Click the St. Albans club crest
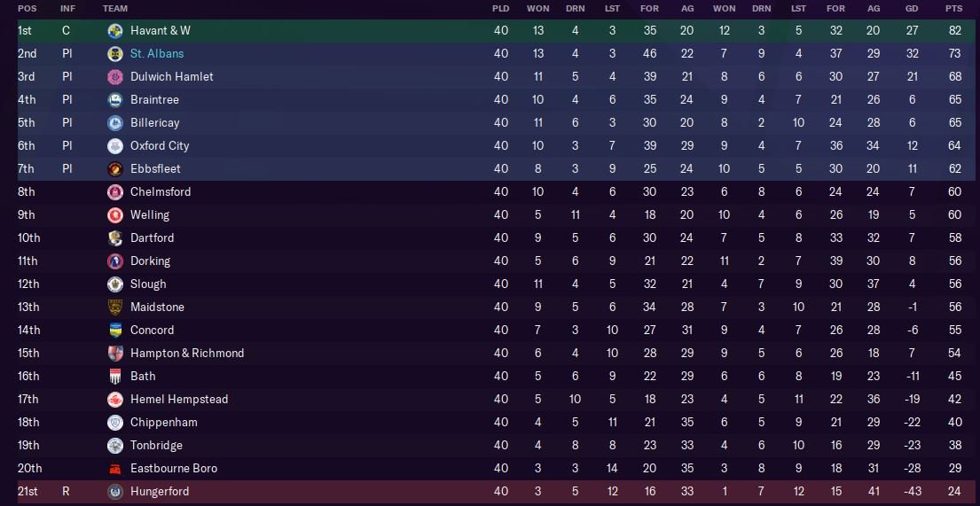 [x=115, y=54]
